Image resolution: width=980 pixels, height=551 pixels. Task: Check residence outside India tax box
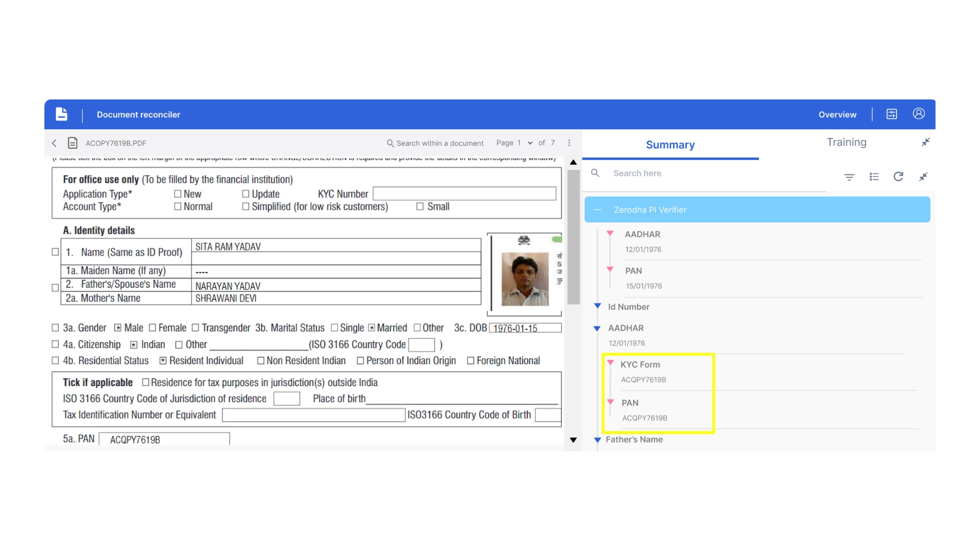(x=145, y=382)
